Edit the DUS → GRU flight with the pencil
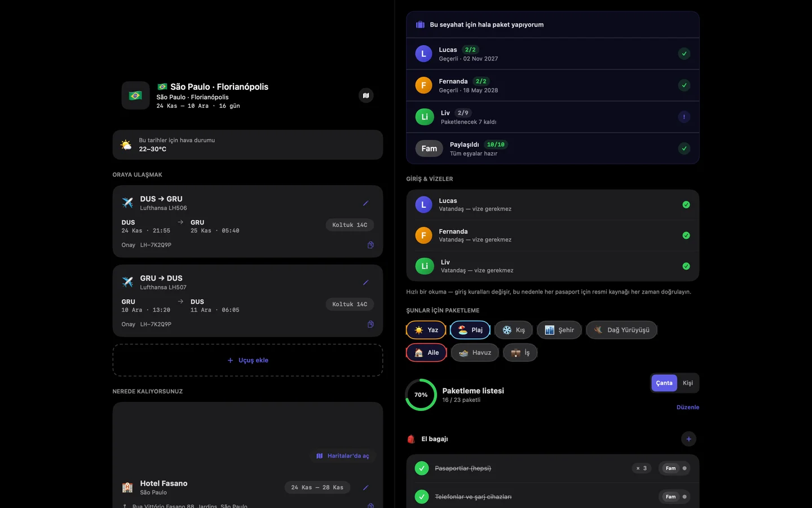The width and height of the screenshot is (812, 508). [x=365, y=203]
